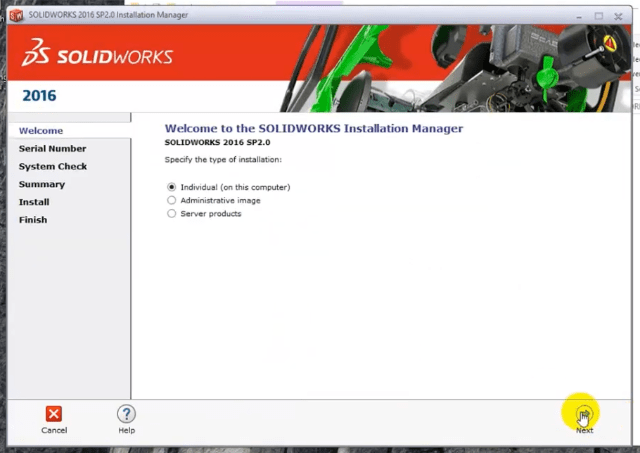Click the SOLIDWORKS title bar app icon
The width and height of the screenshot is (640, 453).
tap(17, 16)
